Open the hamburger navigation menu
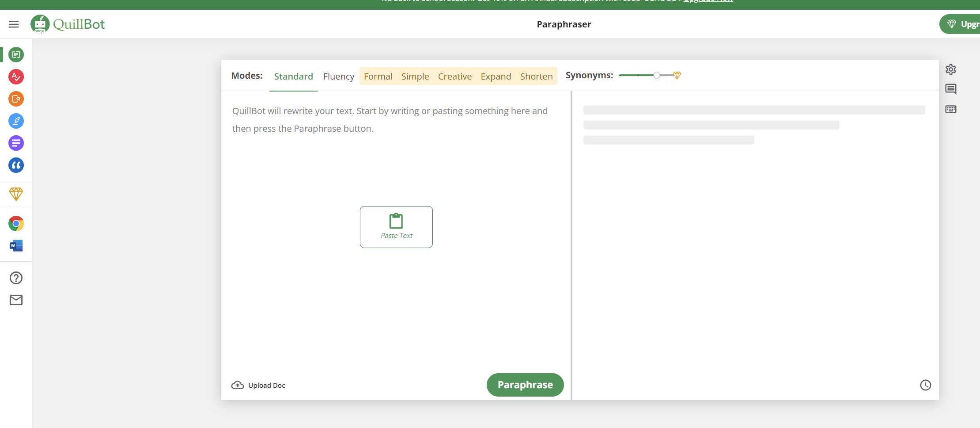Image resolution: width=980 pixels, height=428 pixels. pyautogui.click(x=14, y=24)
